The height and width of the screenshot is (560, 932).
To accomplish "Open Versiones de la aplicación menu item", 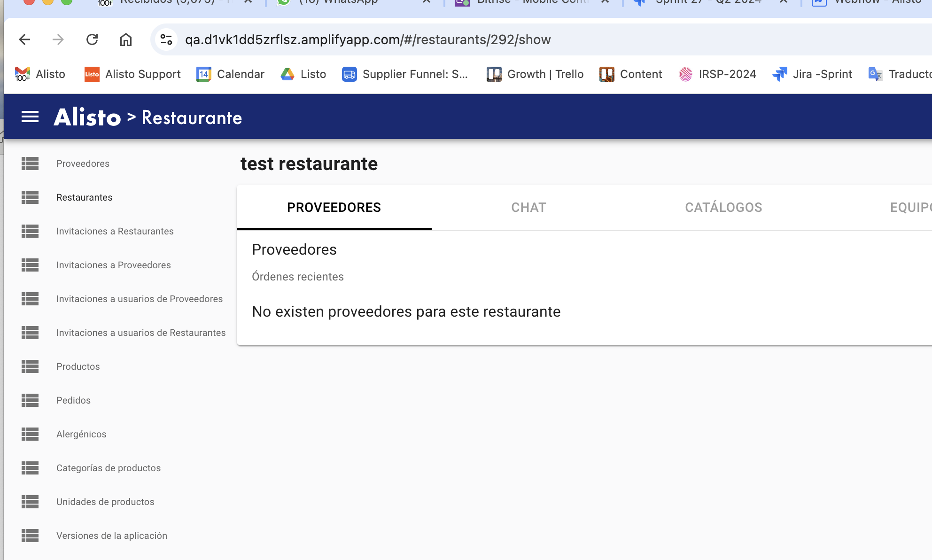I will (x=111, y=536).
